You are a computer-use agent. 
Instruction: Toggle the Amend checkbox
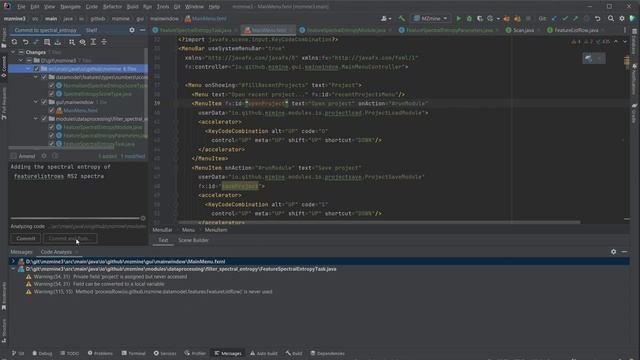tap(13, 156)
